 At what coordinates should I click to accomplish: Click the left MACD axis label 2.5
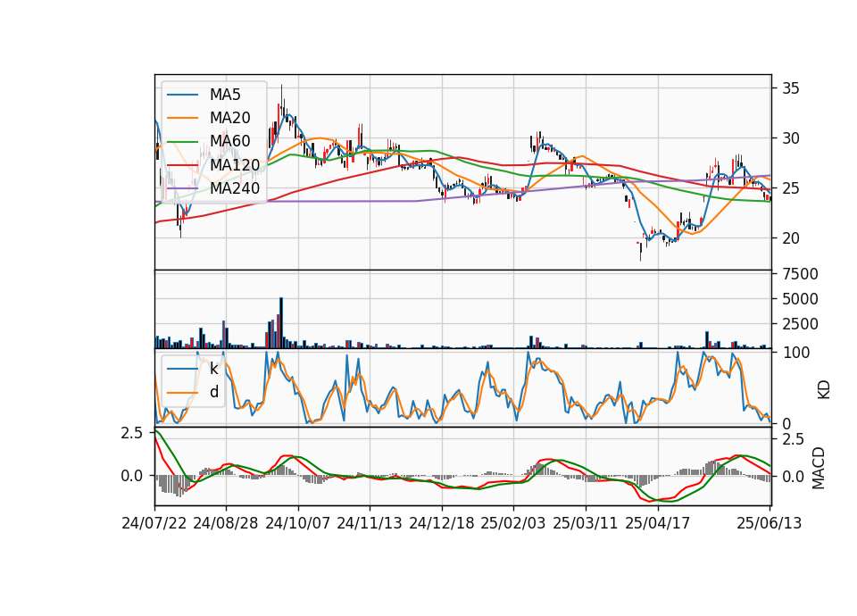tap(132, 433)
